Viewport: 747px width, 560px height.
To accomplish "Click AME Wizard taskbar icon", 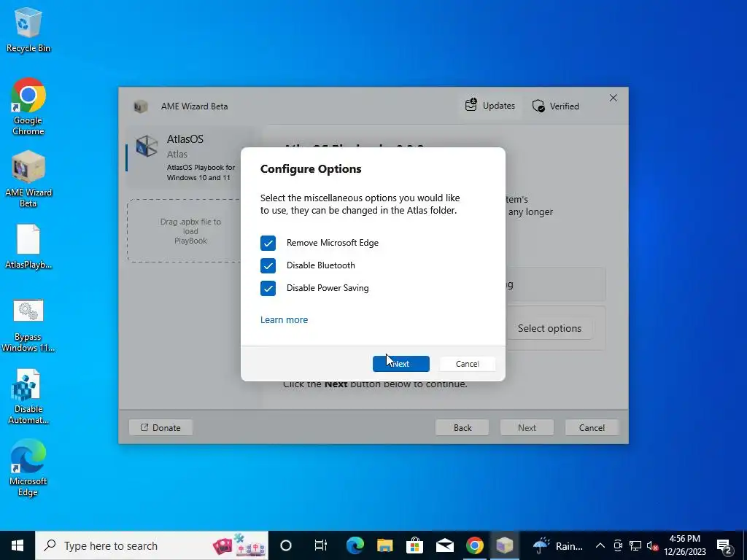I will (x=505, y=545).
